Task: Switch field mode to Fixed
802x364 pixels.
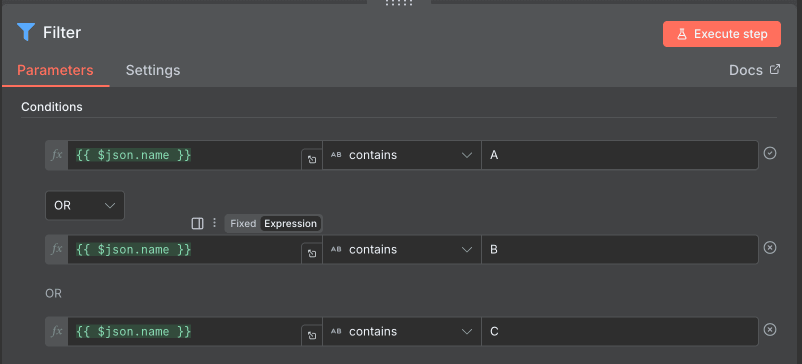Action: (243, 223)
